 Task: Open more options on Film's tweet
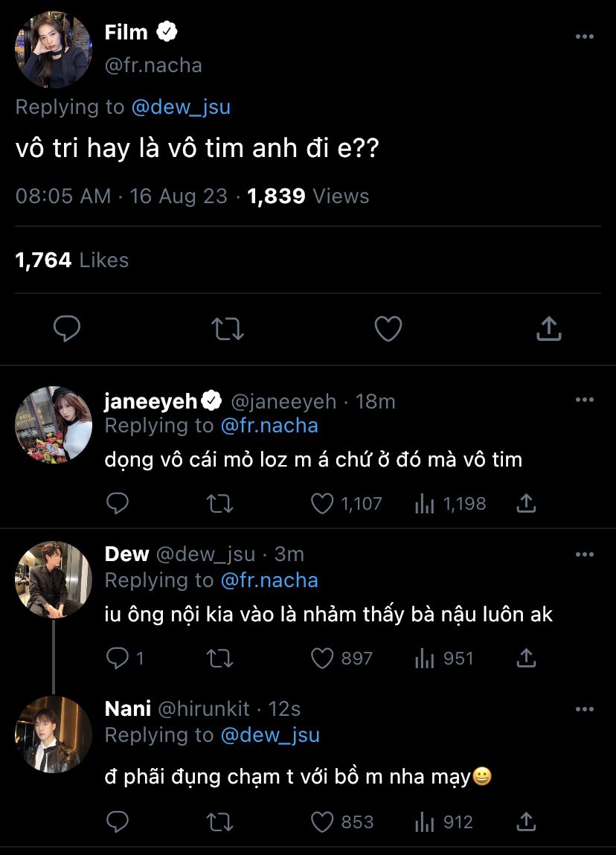[x=585, y=36]
